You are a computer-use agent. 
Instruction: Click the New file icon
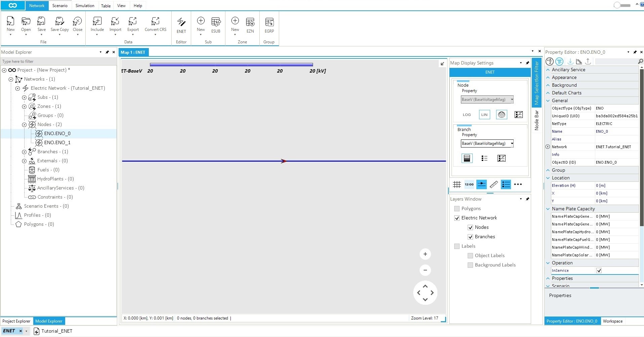click(x=10, y=22)
